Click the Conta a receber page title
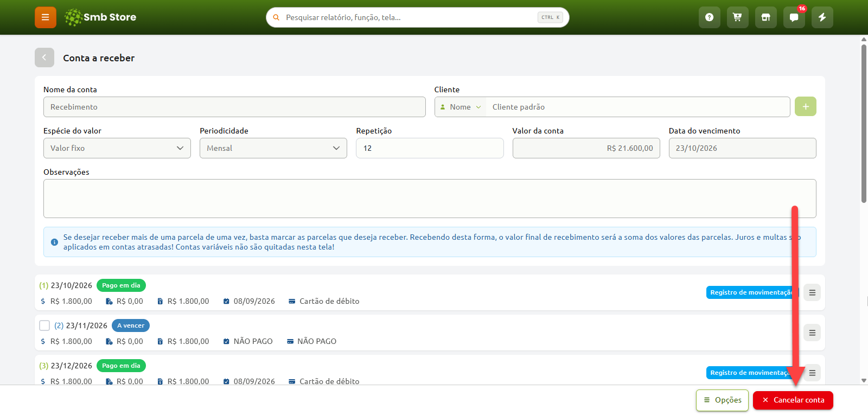The image size is (868, 415). point(99,58)
